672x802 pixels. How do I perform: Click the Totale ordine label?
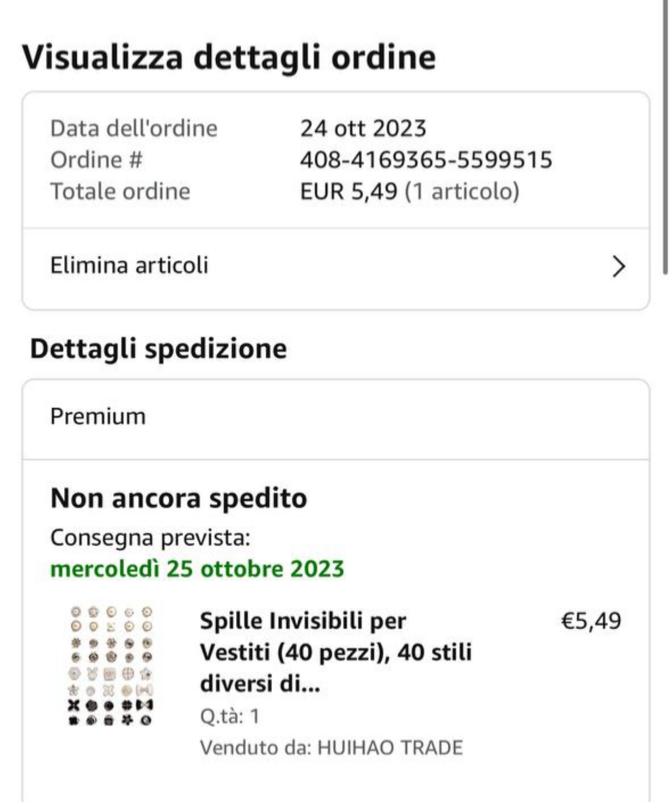point(120,191)
